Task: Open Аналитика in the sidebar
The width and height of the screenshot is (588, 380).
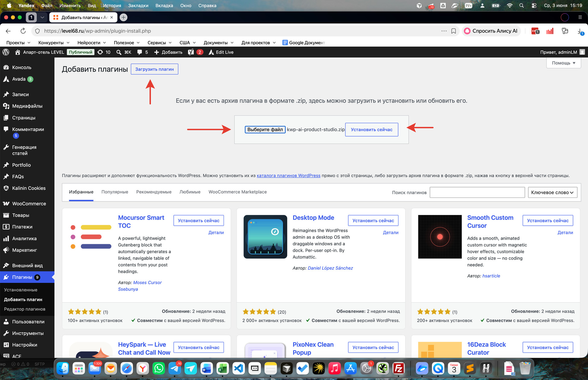Action: pyautogui.click(x=24, y=239)
